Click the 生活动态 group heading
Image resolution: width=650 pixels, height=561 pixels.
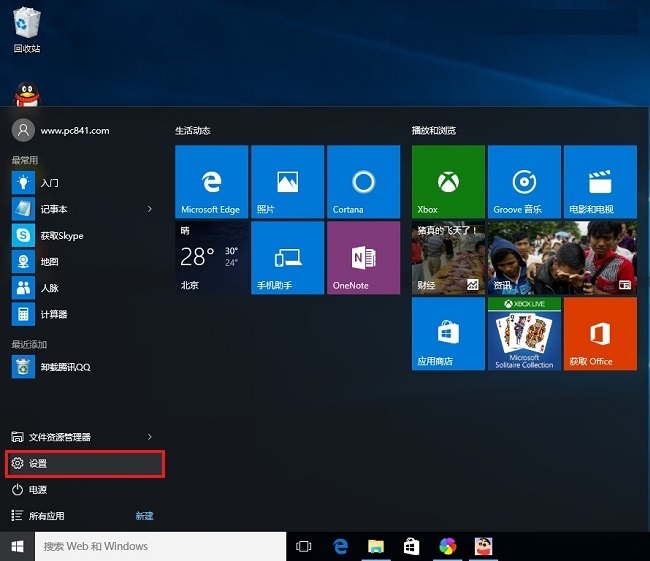tap(193, 131)
